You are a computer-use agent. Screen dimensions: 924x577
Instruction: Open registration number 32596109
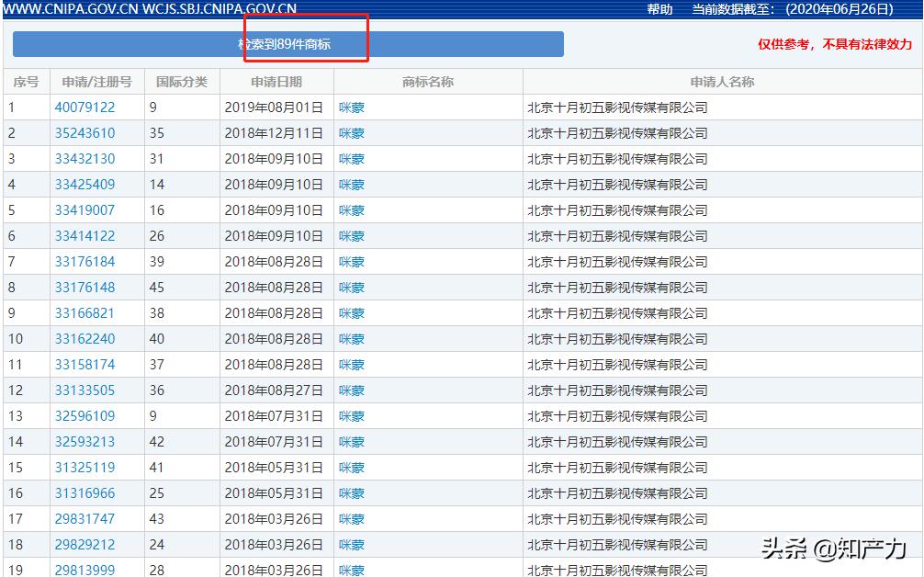pos(85,416)
